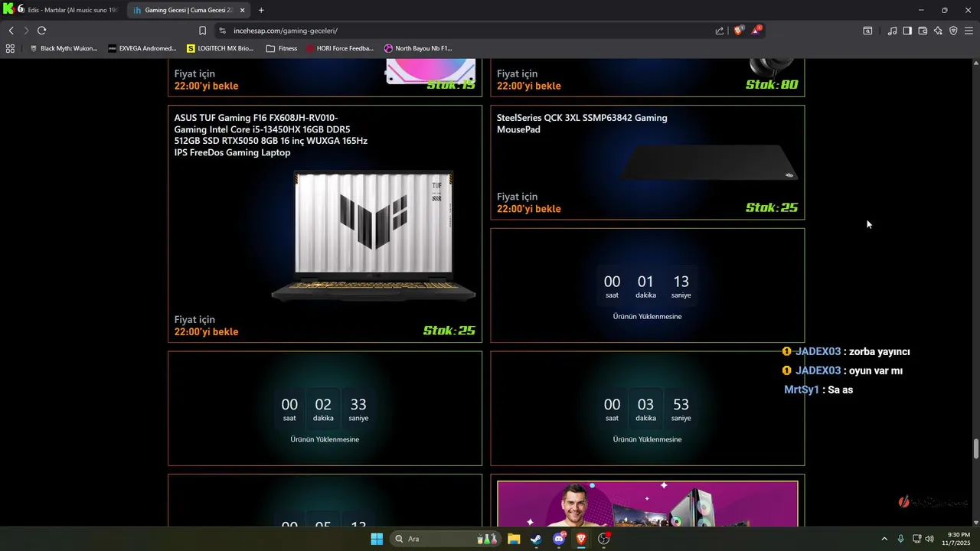This screenshot has width=980, height=551.
Task: Open the Brave VPN shield icon
Action: tap(953, 31)
